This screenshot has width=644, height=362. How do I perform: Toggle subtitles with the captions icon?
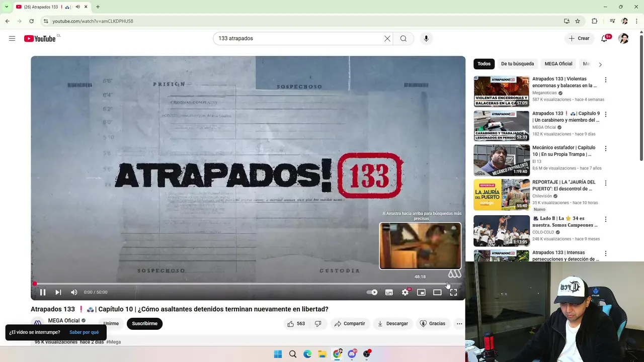pos(389,292)
